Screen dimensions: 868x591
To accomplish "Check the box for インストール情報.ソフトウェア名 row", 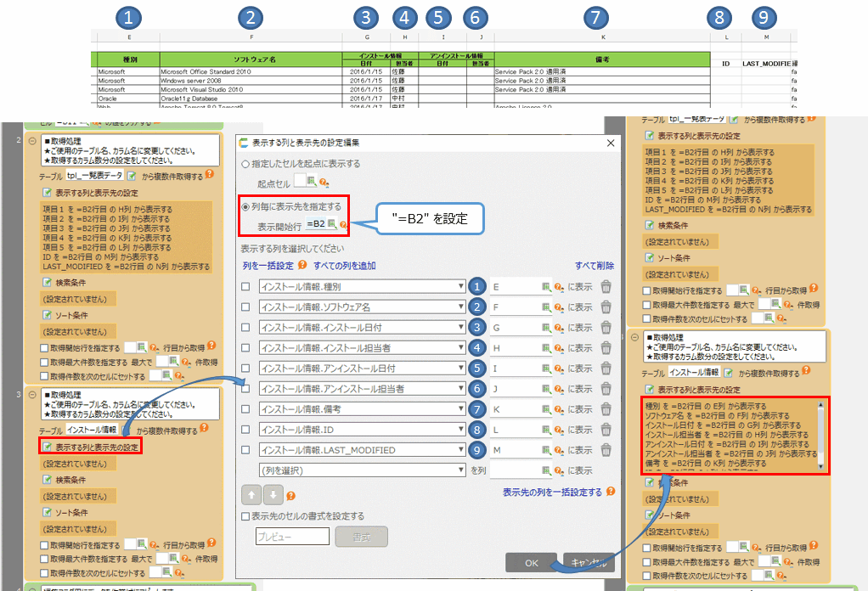I will click(x=245, y=307).
